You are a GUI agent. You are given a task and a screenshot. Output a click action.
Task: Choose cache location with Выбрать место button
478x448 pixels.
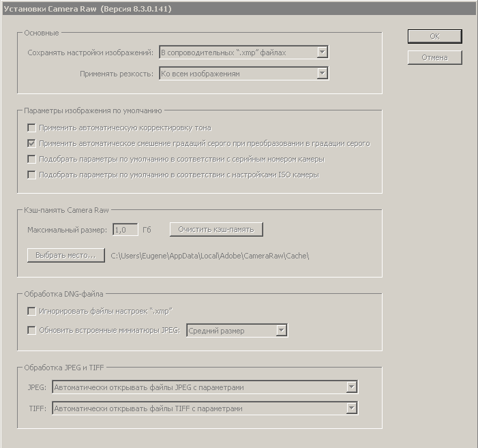click(66, 255)
